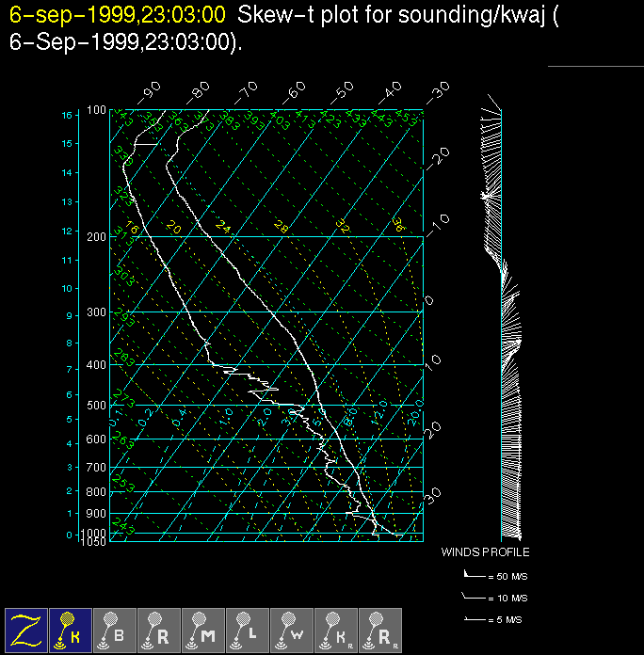Click the WINDS PROFILE label
The height and width of the screenshot is (655, 644).
pos(485,552)
